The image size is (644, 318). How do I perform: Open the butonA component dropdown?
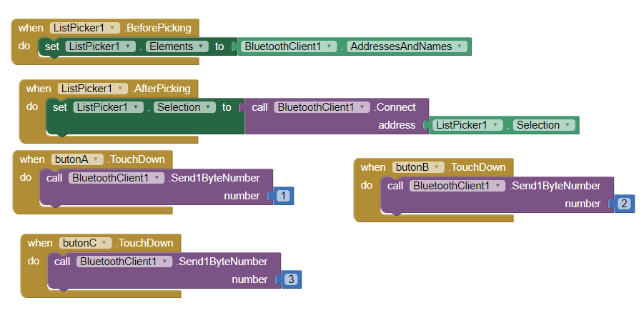pyautogui.click(x=78, y=159)
